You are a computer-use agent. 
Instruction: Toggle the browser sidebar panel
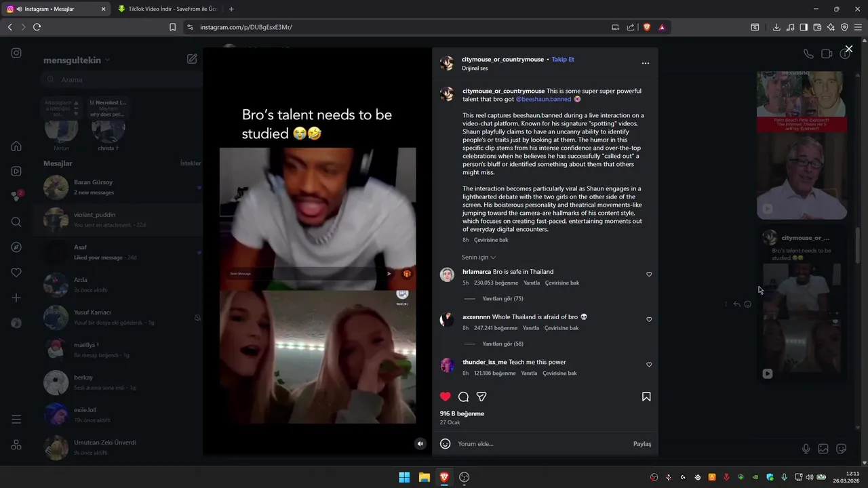point(804,27)
